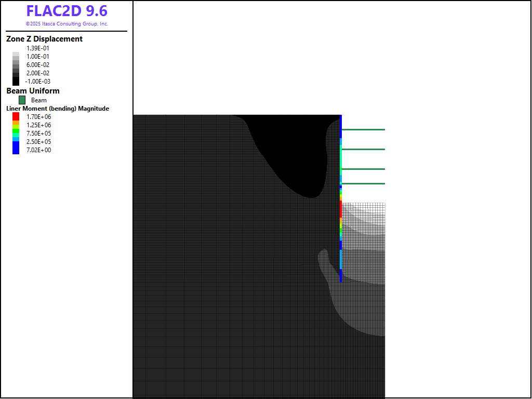The height and width of the screenshot is (399, 532).
Task: Click the -1.00E-03 displacement legend value
Action: 37,82
